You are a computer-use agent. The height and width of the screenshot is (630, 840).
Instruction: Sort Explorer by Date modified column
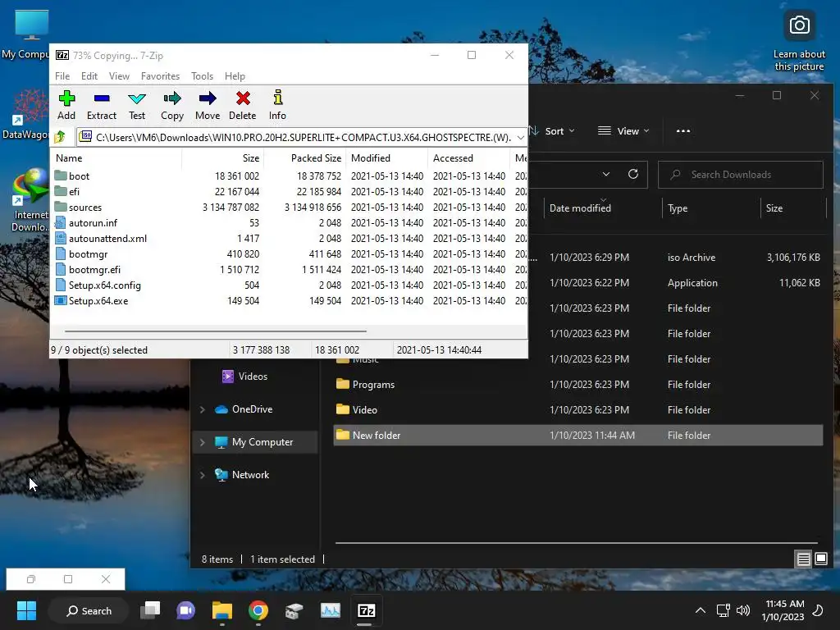pos(603,208)
